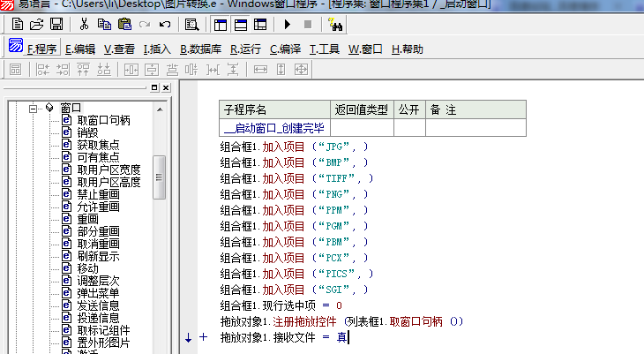This screenshot has height=354, width=644.
Task: Open a file with folder icon
Action: [x=36, y=24]
